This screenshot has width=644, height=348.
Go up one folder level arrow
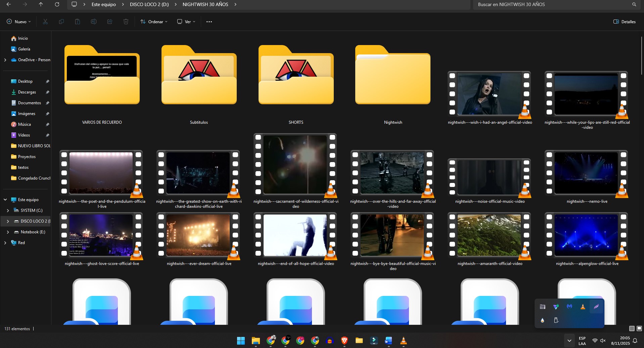click(41, 4)
